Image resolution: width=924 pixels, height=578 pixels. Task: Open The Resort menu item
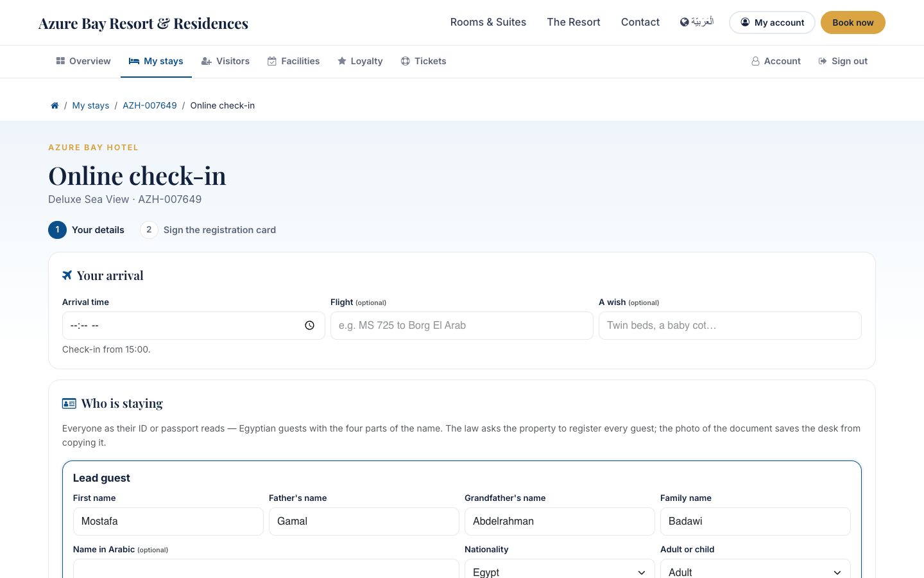(x=574, y=22)
